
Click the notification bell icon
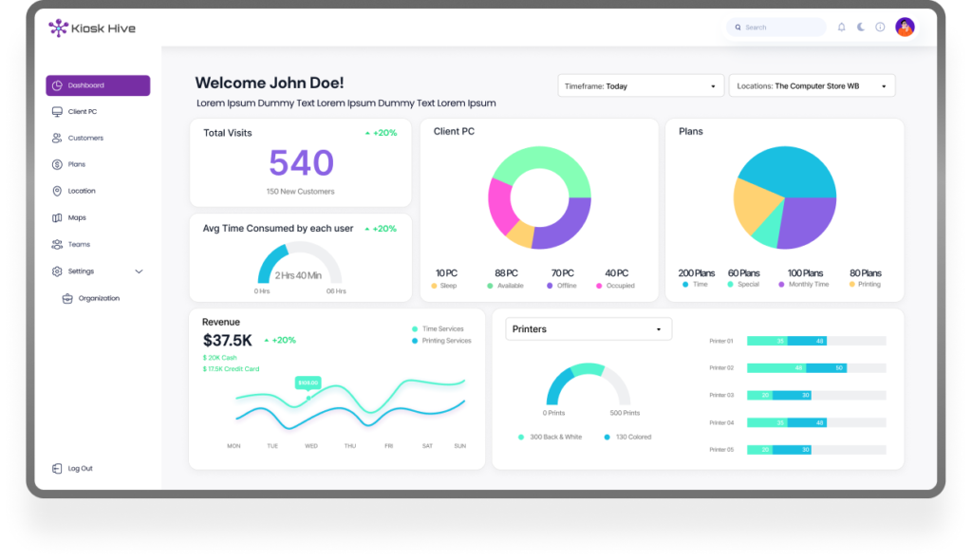[841, 28]
